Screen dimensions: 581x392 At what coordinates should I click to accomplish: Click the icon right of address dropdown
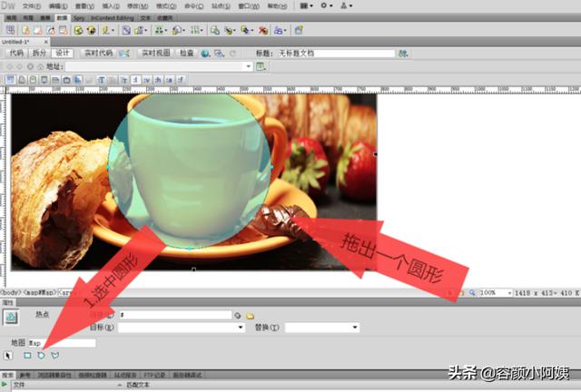pyautogui.click(x=261, y=66)
